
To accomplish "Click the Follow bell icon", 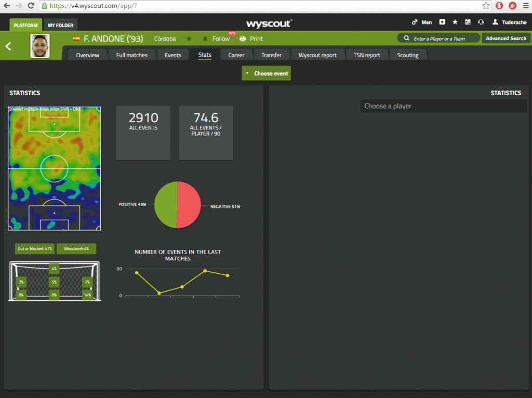I will pyautogui.click(x=205, y=39).
